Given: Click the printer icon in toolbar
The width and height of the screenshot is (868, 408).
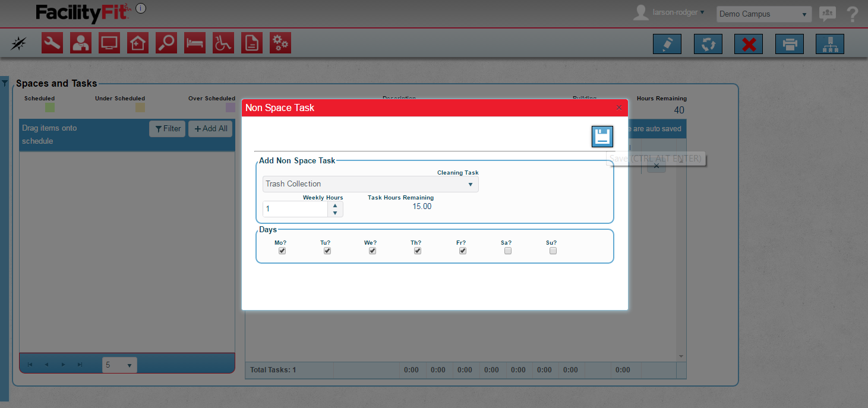Looking at the screenshot, I should (x=790, y=45).
